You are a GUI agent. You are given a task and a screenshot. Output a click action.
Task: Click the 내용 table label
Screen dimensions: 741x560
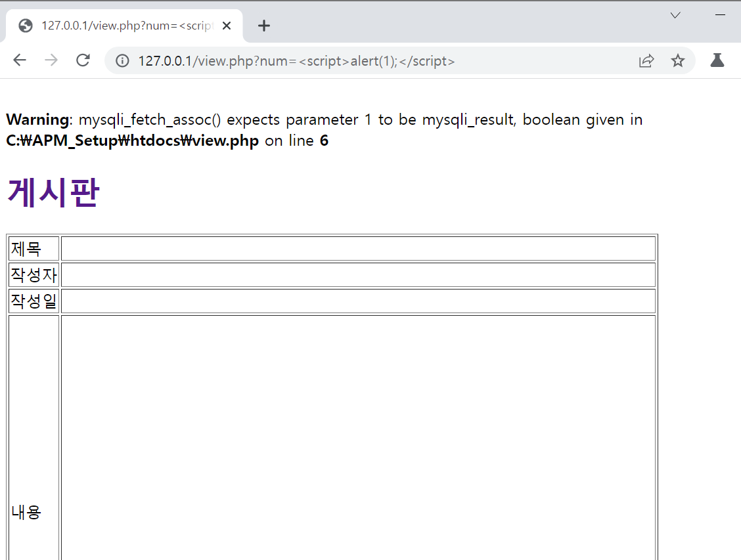click(26, 512)
